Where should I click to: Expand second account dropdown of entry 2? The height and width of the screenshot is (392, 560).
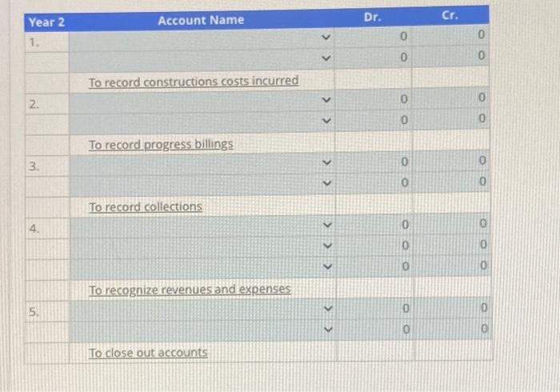click(x=202, y=122)
